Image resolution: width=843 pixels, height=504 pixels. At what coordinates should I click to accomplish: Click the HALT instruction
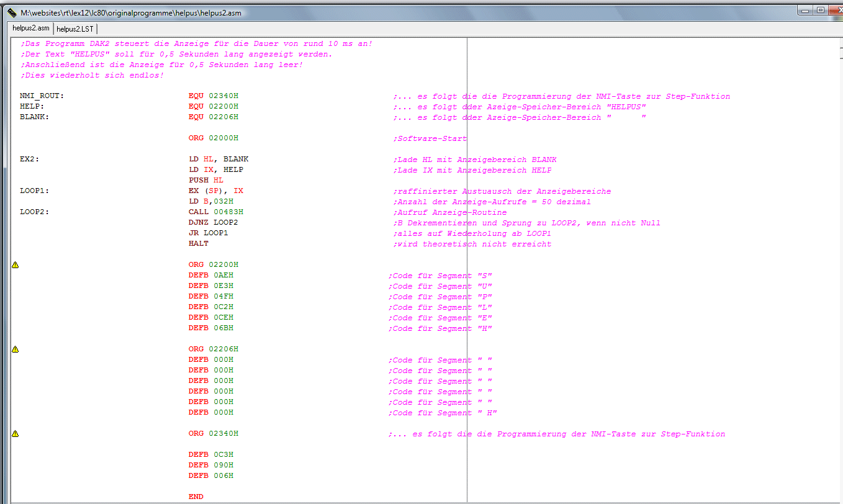click(199, 244)
